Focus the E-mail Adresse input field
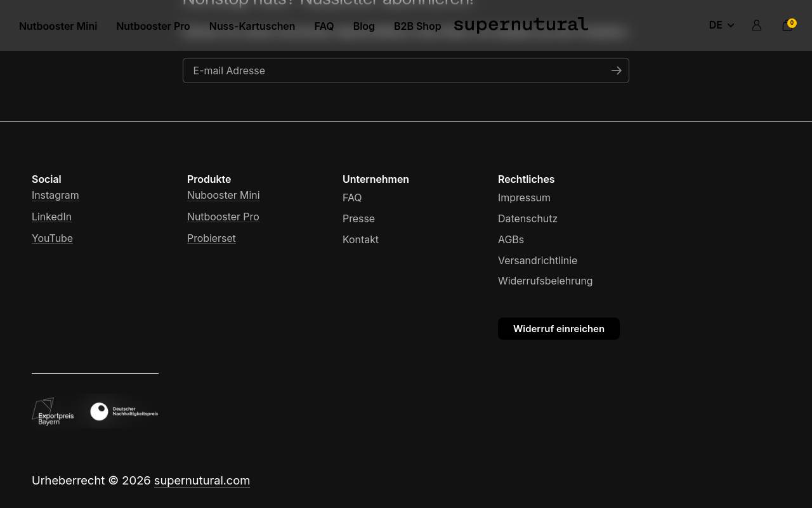812x508 pixels. [x=405, y=70]
